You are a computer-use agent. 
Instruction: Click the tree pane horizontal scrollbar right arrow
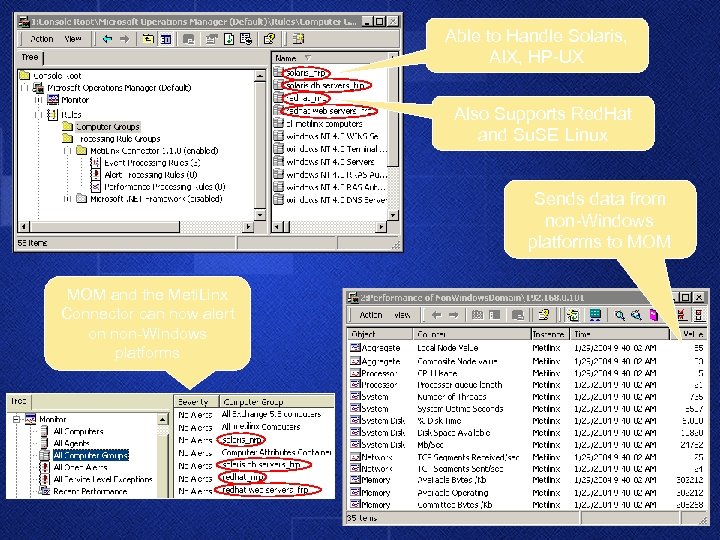pos(248,226)
